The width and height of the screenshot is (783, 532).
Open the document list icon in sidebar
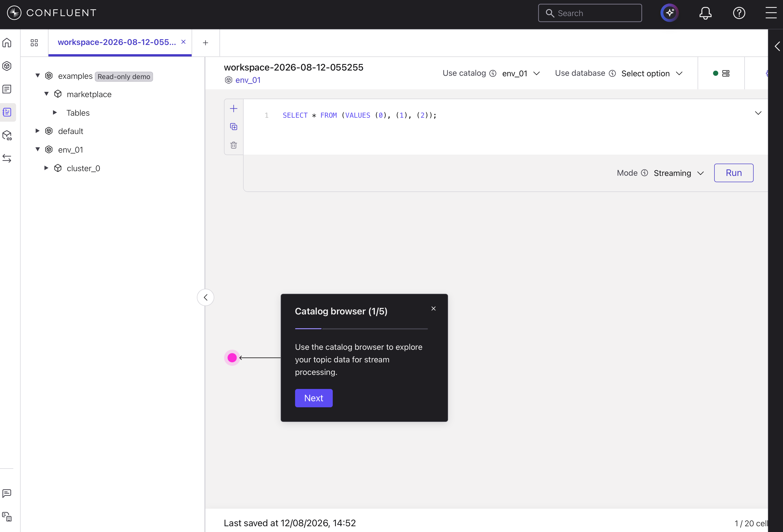(7, 89)
